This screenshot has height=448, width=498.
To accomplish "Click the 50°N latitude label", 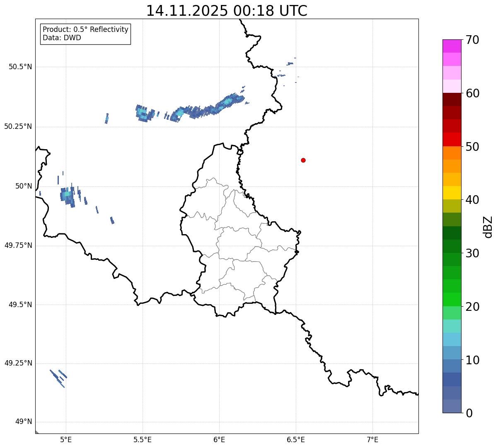I will [x=23, y=186].
